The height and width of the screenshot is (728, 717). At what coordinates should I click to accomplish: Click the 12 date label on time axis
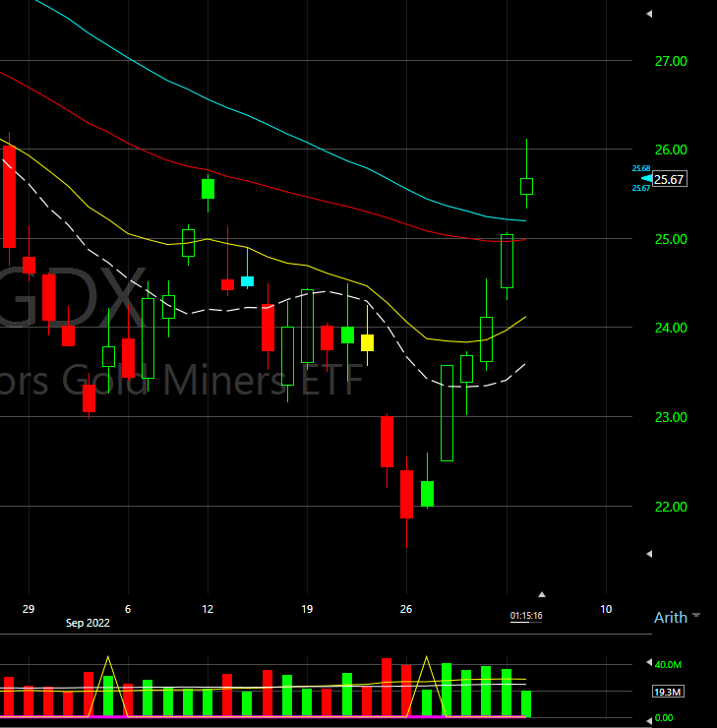tap(208, 609)
